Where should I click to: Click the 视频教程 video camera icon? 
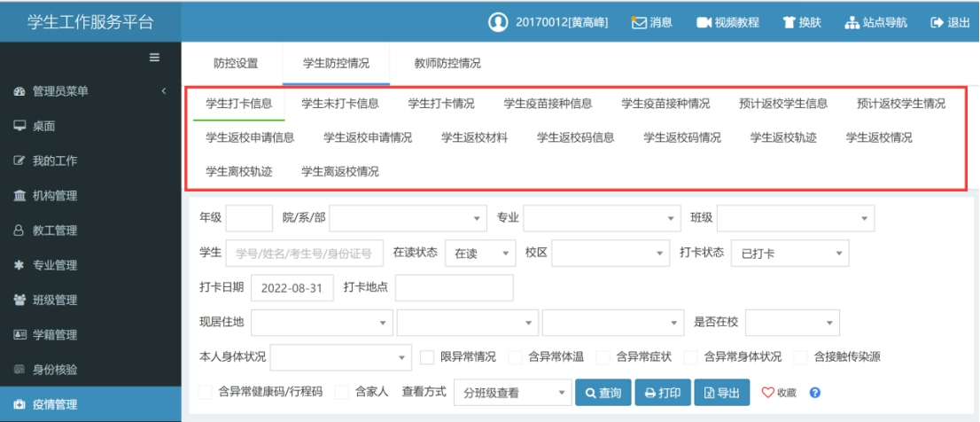coord(704,22)
